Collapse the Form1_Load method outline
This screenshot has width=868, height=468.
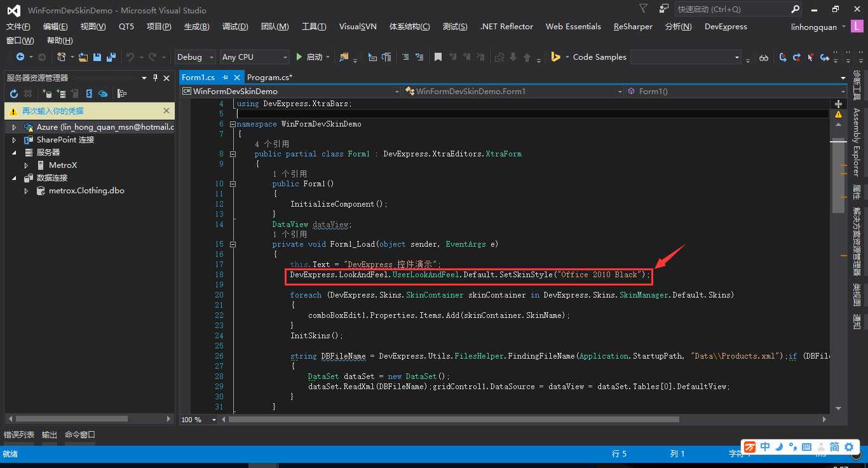(x=233, y=244)
